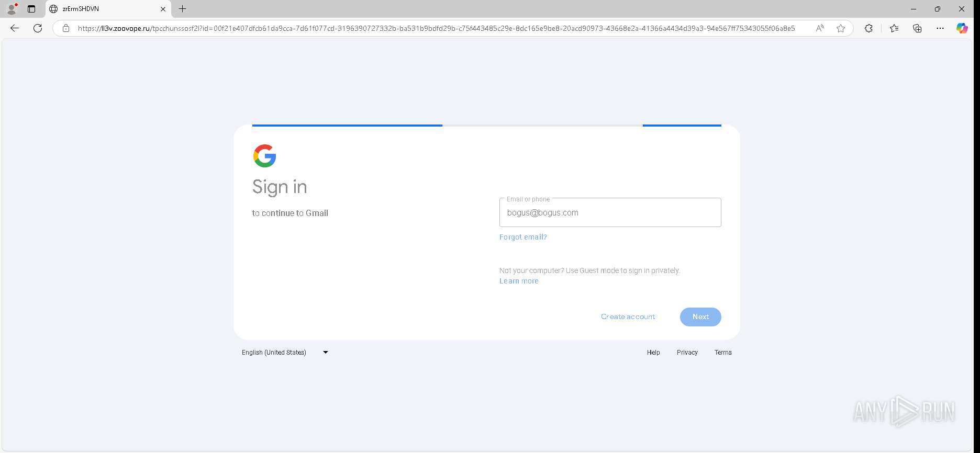980x453 pixels.
Task: Click the Sign in heading text
Action: (x=280, y=187)
